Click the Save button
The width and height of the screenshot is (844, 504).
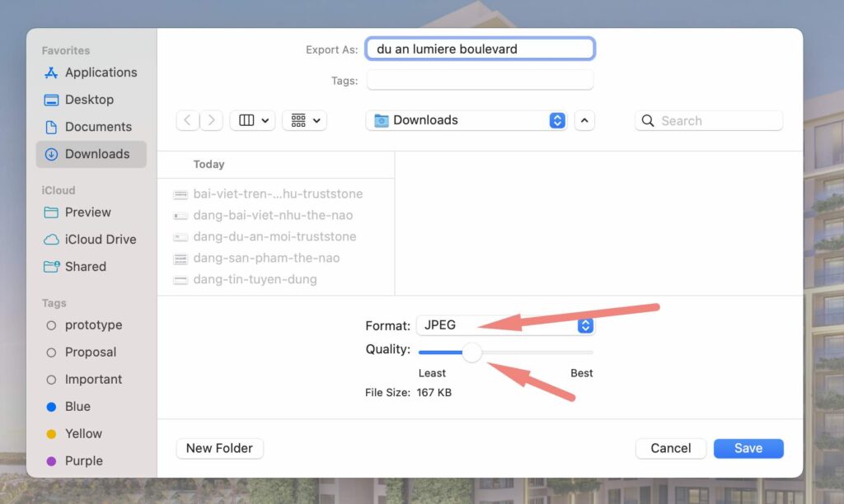tap(748, 448)
